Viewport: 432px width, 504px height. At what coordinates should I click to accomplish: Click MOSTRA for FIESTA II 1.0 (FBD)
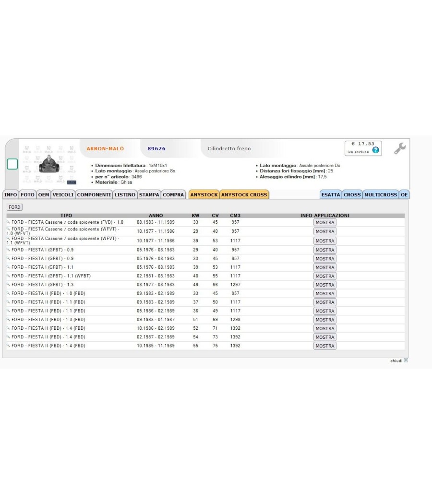click(324, 293)
